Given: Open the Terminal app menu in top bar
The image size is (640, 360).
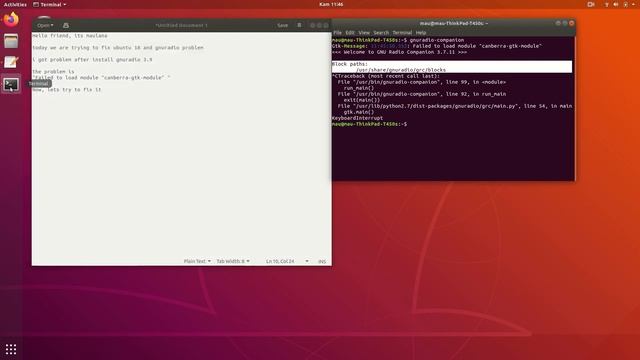Looking at the screenshot, I should click(49, 4).
